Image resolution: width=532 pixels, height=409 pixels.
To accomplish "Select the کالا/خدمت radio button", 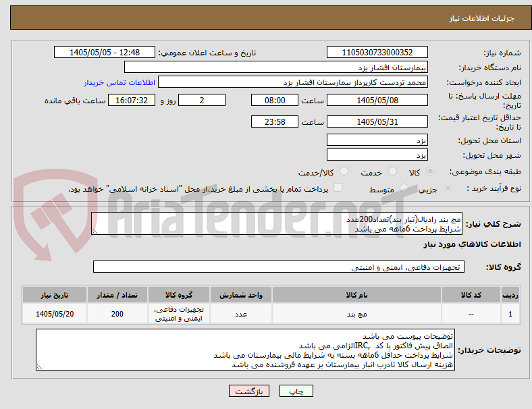I will coord(344,171).
